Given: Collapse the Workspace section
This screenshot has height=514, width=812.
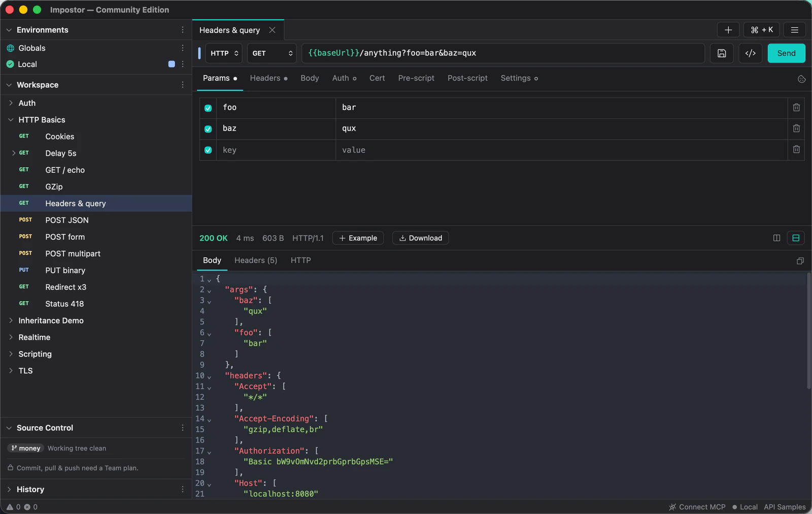Looking at the screenshot, I should (x=9, y=85).
